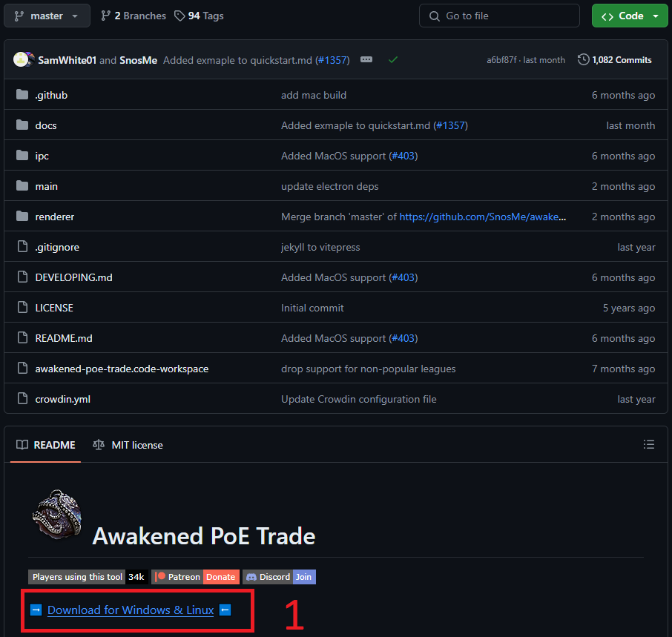Open the README.md file
The width and height of the screenshot is (672, 637).
coord(64,338)
